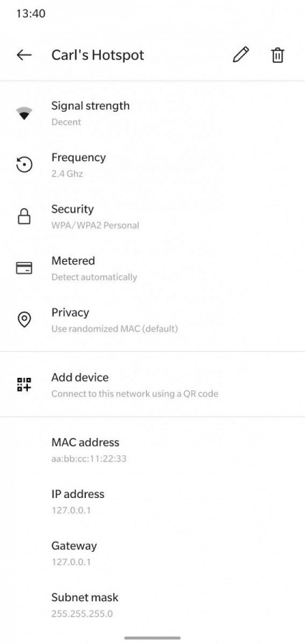Open the Privacy randomized MAC setting

[152, 320]
